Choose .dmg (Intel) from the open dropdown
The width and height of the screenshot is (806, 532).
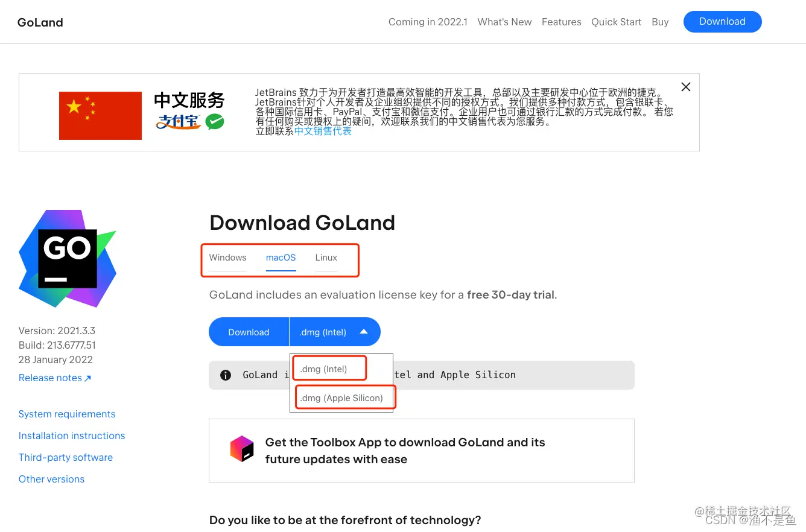click(324, 369)
